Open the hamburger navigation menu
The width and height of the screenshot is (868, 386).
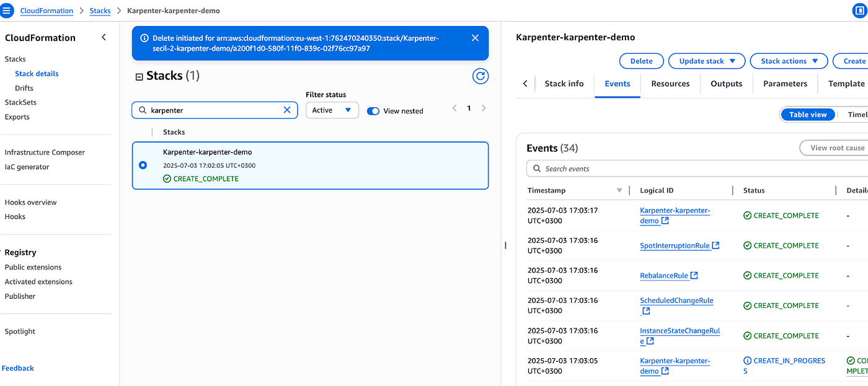click(x=7, y=11)
